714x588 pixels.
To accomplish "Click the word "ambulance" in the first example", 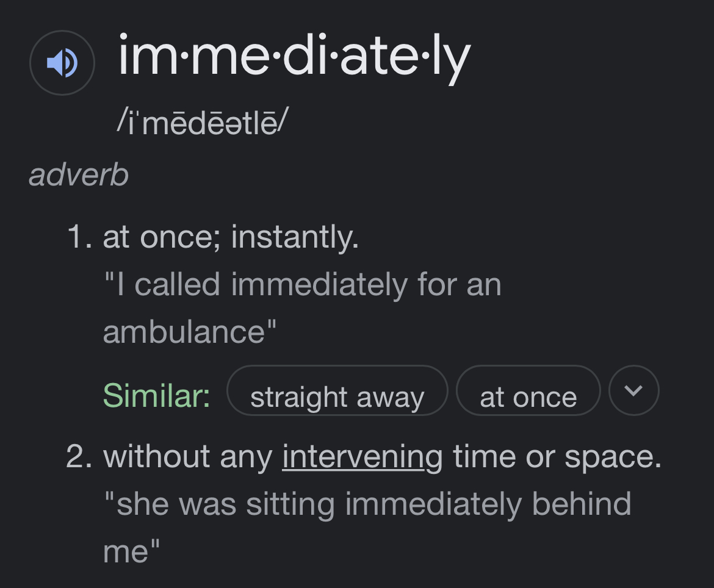I will pyautogui.click(x=184, y=332).
